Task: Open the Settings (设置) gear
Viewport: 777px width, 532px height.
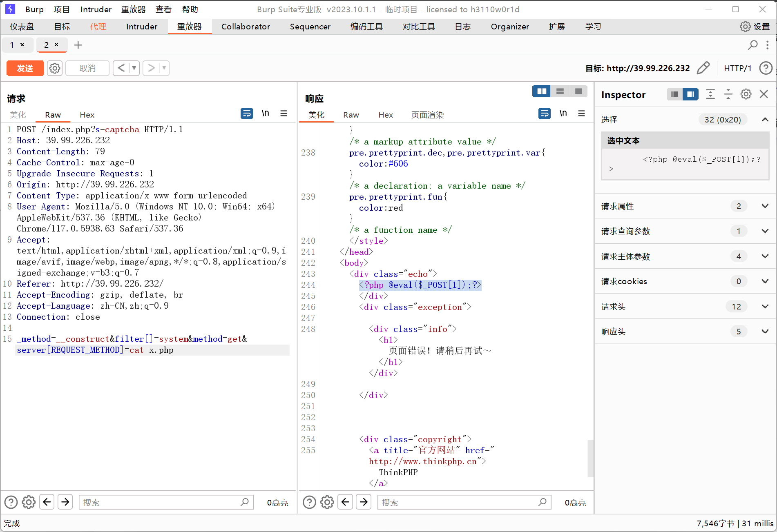Action: (755, 27)
